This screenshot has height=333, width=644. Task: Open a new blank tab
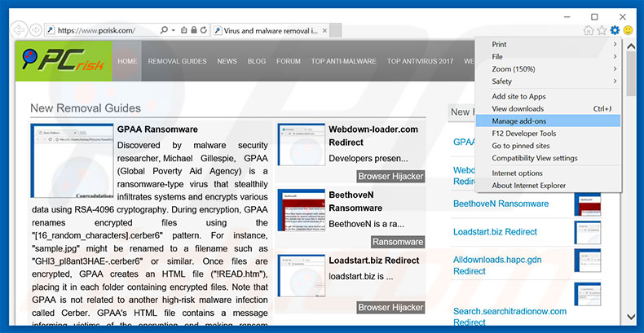tap(336, 31)
